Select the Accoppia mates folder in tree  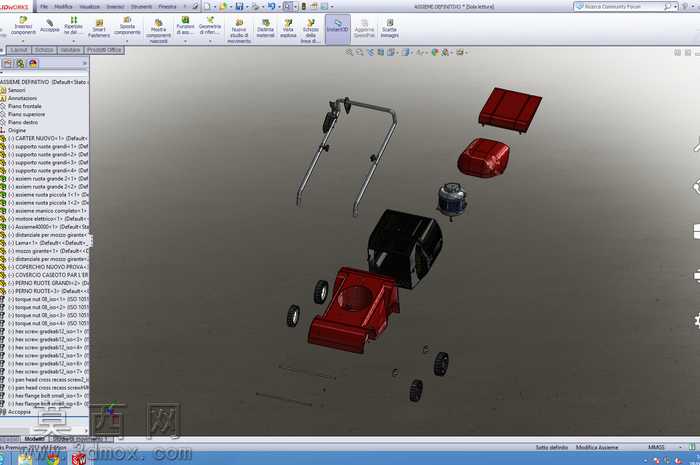tap(18, 412)
